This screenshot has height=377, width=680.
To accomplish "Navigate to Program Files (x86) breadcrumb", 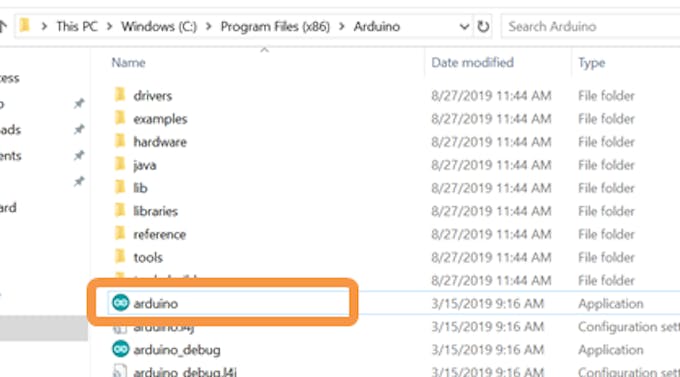I will (x=275, y=26).
